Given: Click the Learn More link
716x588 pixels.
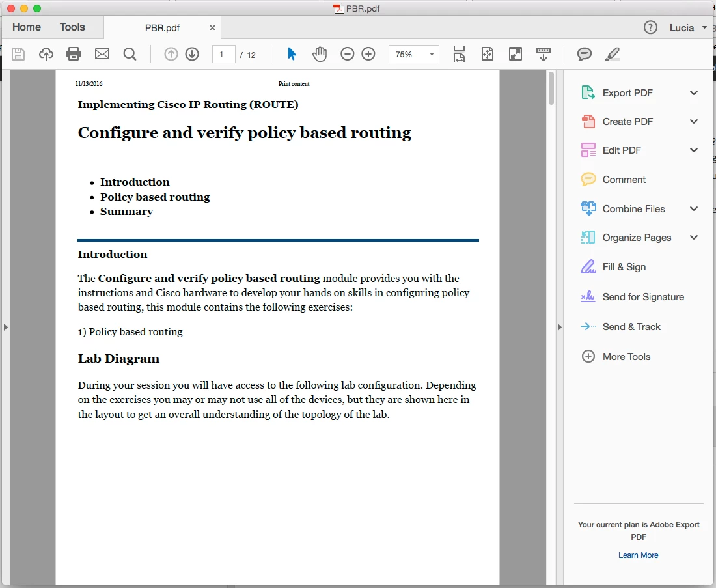Looking at the screenshot, I should click(638, 555).
